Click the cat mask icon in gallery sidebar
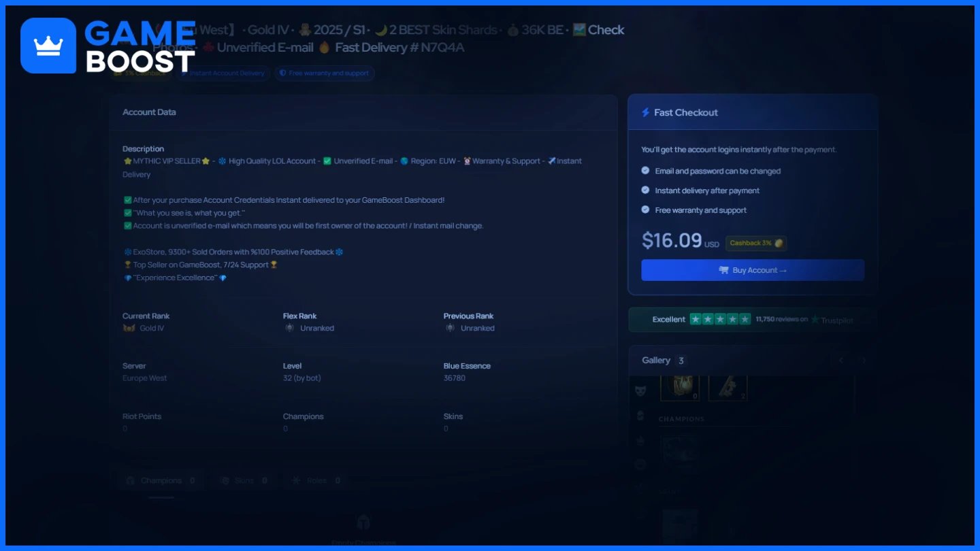 tap(640, 390)
